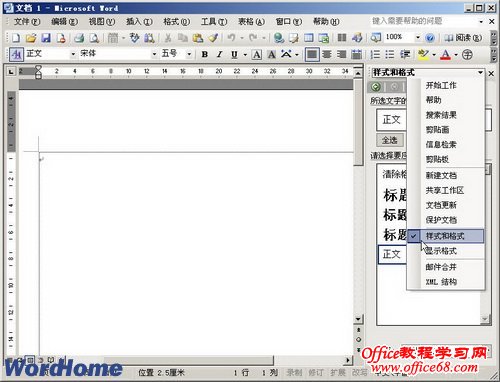Open the 格式 menu in menu bar

click(176, 22)
